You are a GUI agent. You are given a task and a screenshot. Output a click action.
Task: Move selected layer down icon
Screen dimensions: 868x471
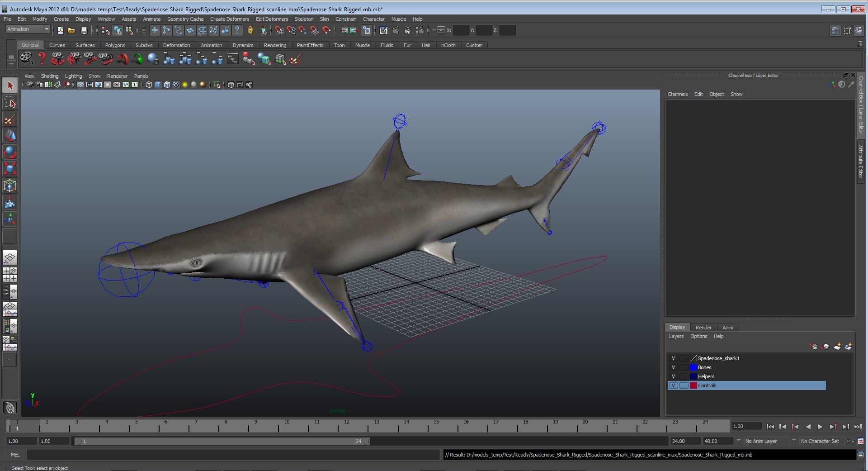click(x=826, y=347)
